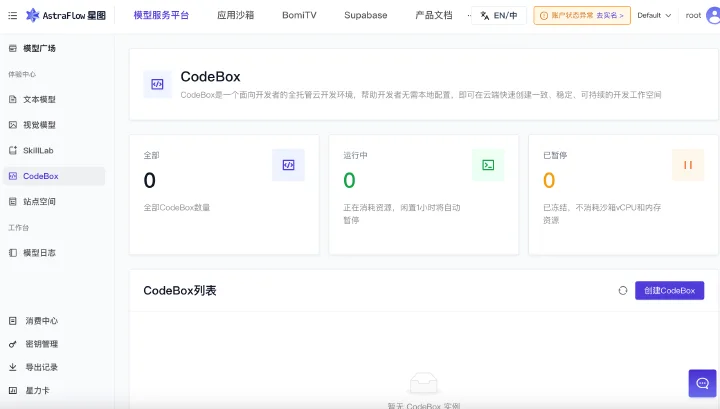Click the 创建CodeBox button
720x409 pixels.
[x=669, y=291]
